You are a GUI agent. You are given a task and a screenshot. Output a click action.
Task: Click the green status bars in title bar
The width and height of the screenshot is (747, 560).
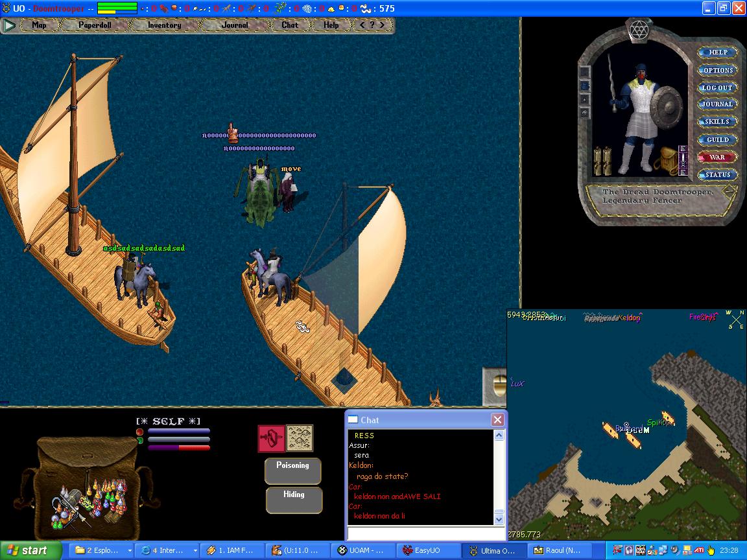pyautogui.click(x=117, y=8)
